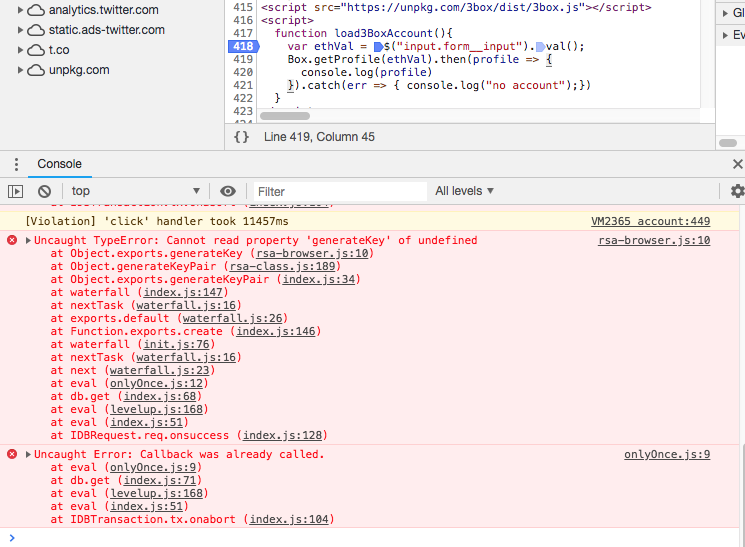Click line number 419 in gutter
The height and width of the screenshot is (547, 745).
tap(243, 59)
